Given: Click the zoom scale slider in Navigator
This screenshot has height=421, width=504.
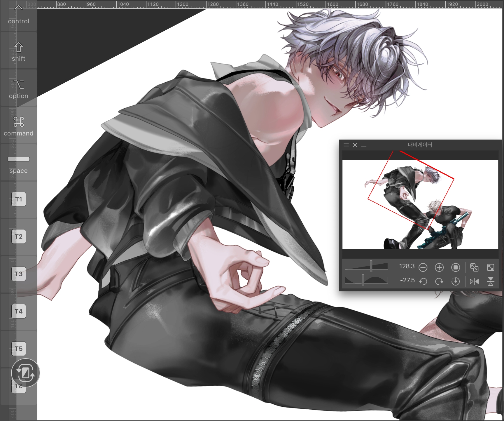Looking at the screenshot, I should coord(366,266).
